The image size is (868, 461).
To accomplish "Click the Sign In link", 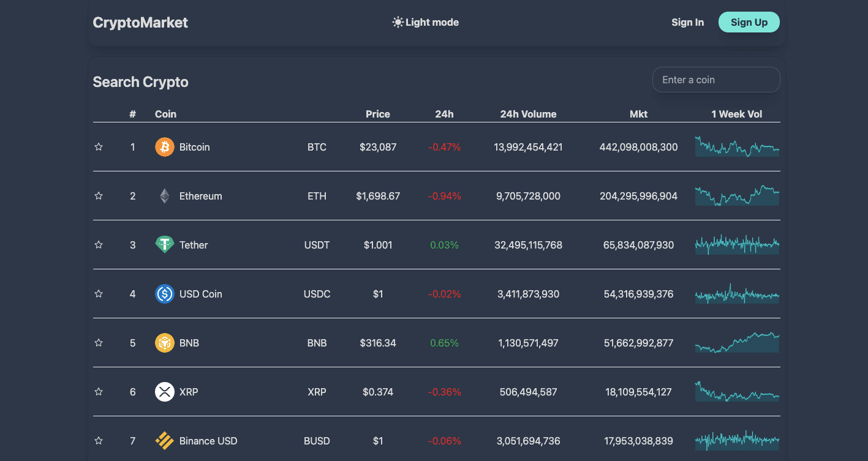I will 687,23.
